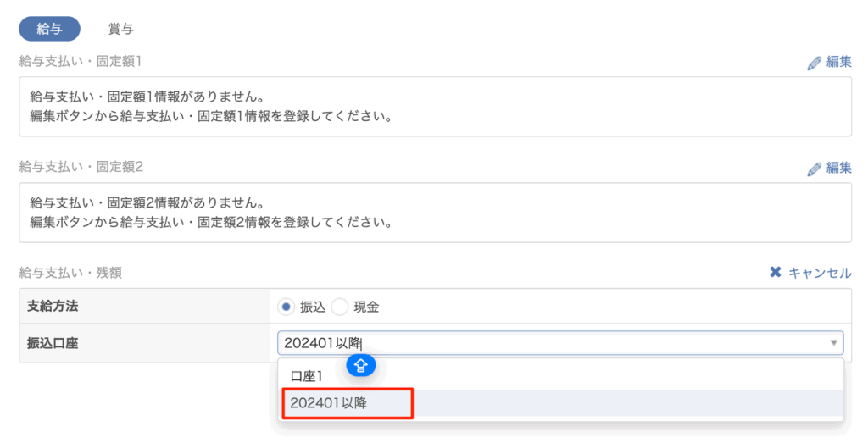This screenshot has width=868, height=443.
Task: Click the 固定額2 empty information box
Action: tap(434, 213)
